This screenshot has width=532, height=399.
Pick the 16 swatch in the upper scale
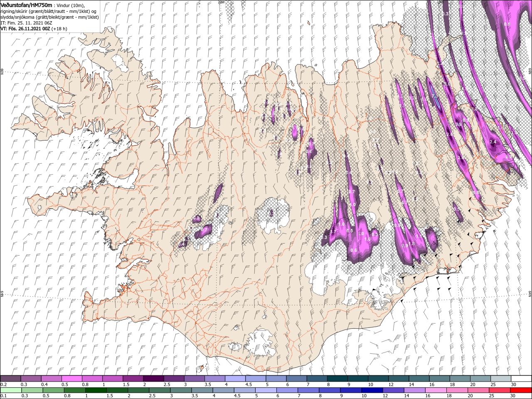pos(439,379)
